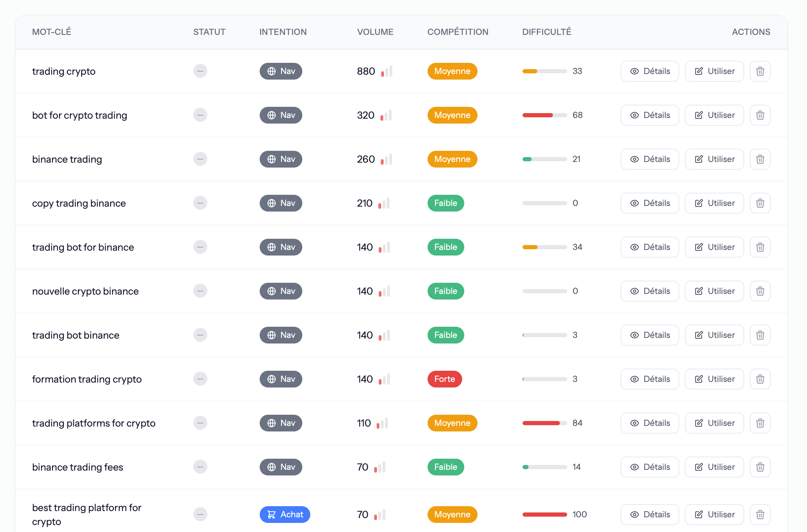This screenshot has height=532, width=807.
Task: Click the eye icon in 'Détails' for 'bot for crypto trading'
Action: pos(635,115)
